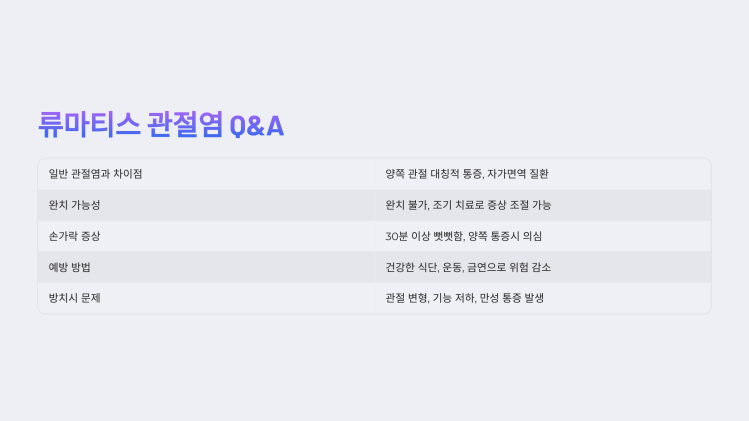Click the words 만성 통증 in the last answer
This screenshot has width=749, height=421.
coord(500,298)
